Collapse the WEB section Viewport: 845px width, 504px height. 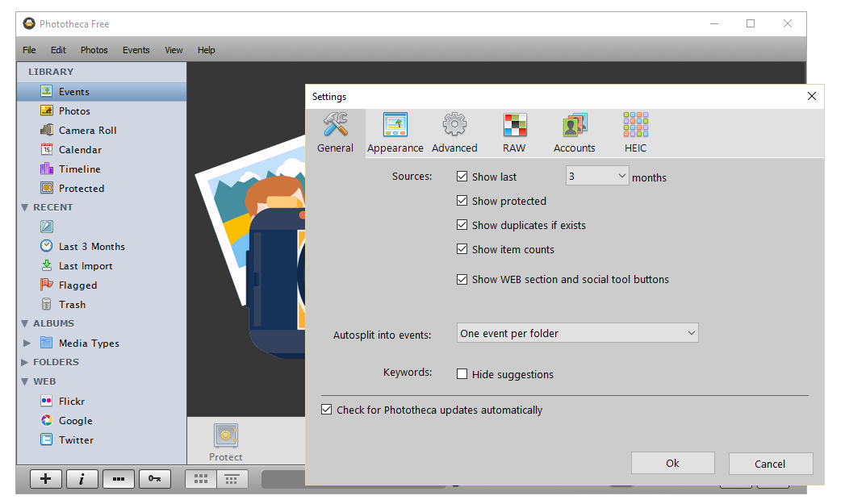click(x=25, y=381)
